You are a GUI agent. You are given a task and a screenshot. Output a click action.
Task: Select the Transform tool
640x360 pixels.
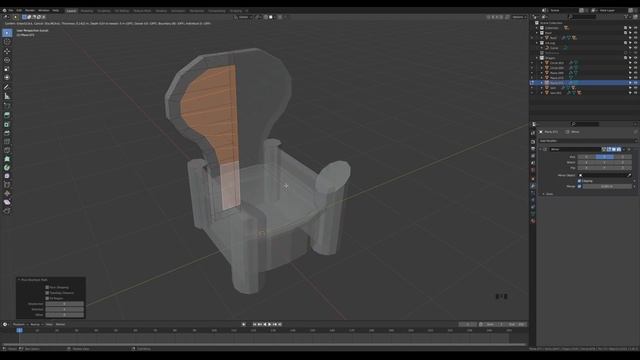[x=7, y=77]
